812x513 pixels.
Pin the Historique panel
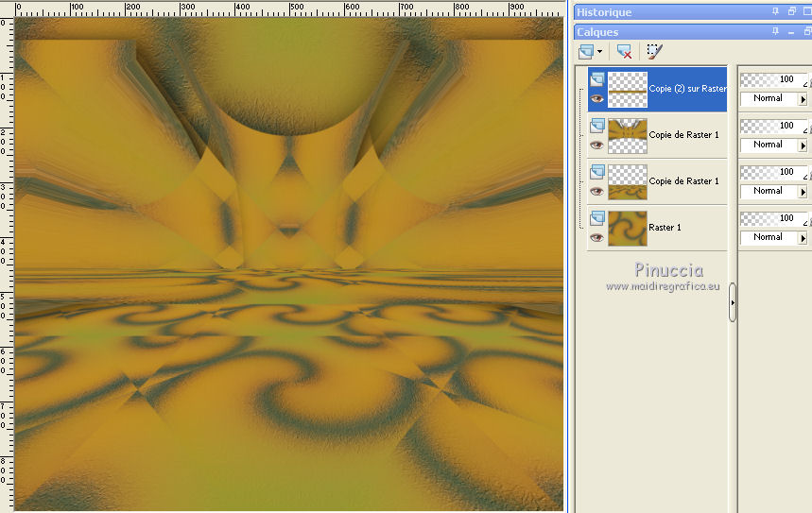[x=775, y=12]
